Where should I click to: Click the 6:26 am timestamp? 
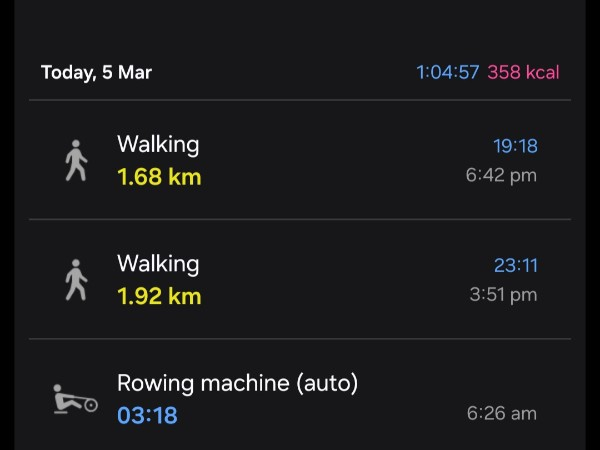[x=502, y=413]
